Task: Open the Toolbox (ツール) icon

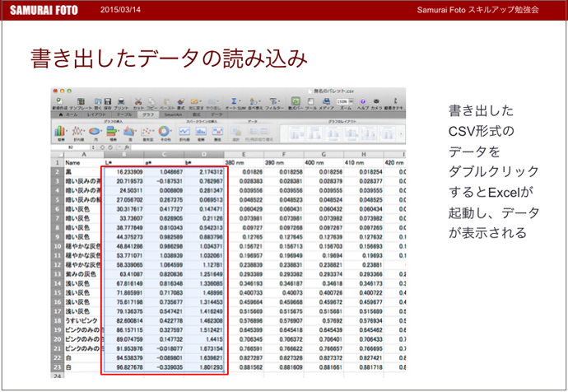Action: click(x=311, y=101)
